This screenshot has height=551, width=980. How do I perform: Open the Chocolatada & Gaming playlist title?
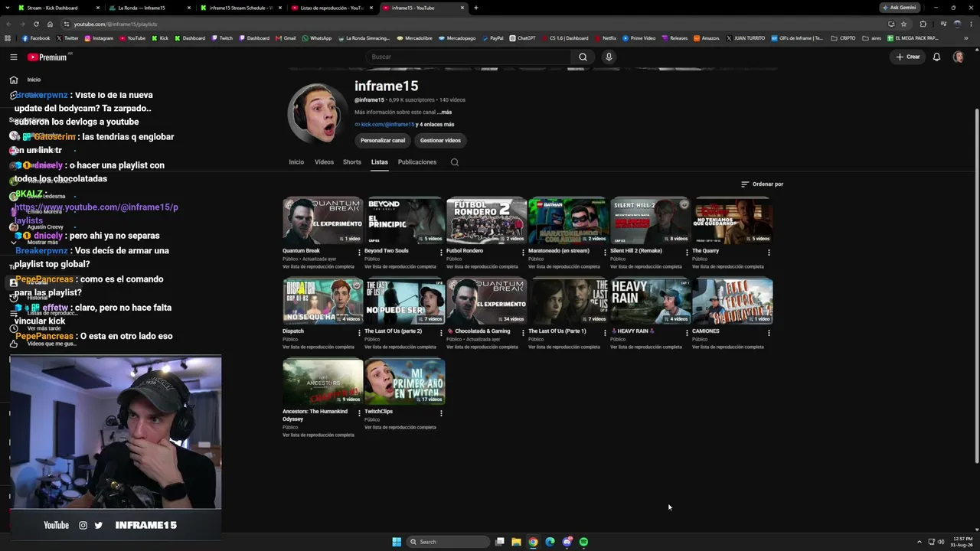[x=482, y=331]
